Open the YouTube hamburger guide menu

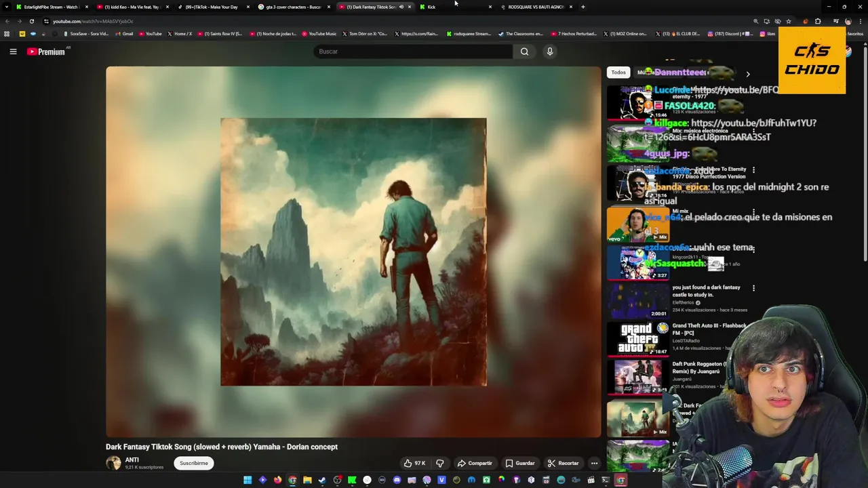pos(13,52)
